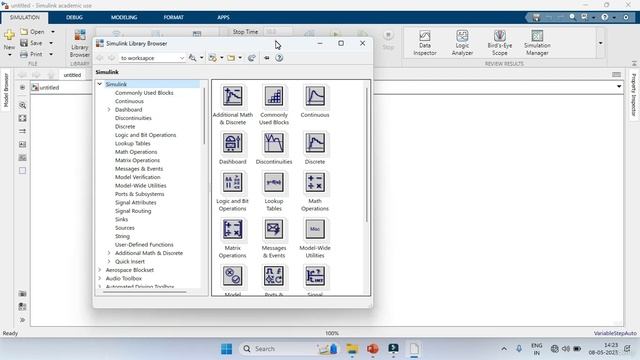Open the Commonly Used Blocks library icon

[x=274, y=96]
